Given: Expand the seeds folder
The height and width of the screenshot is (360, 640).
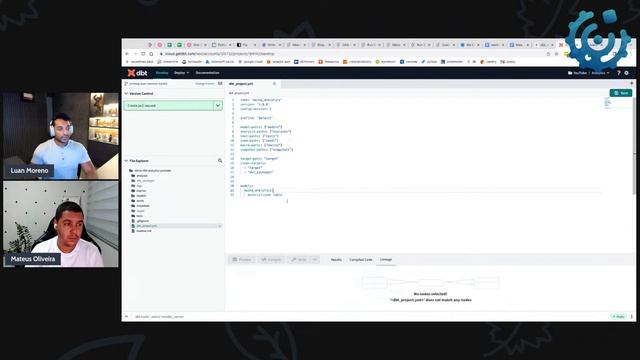Looking at the screenshot, I should click(138, 201).
